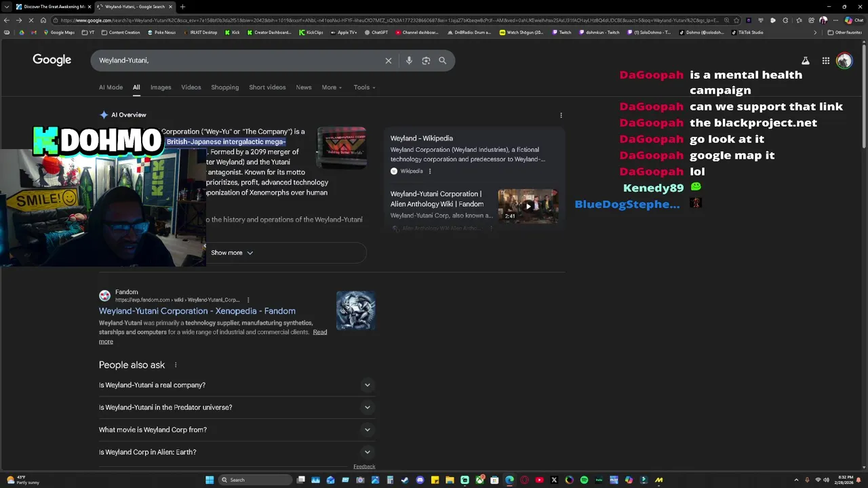Screen dimensions: 868x488
Task: Open the ChatGPT bookmark
Action: click(x=376, y=33)
